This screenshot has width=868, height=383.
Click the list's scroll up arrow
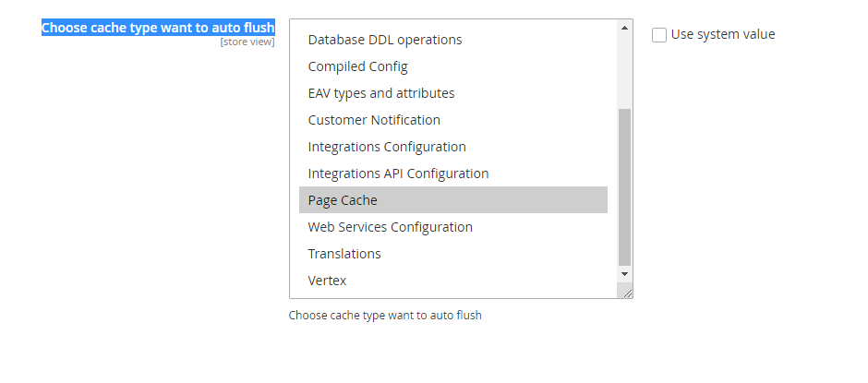(x=625, y=28)
